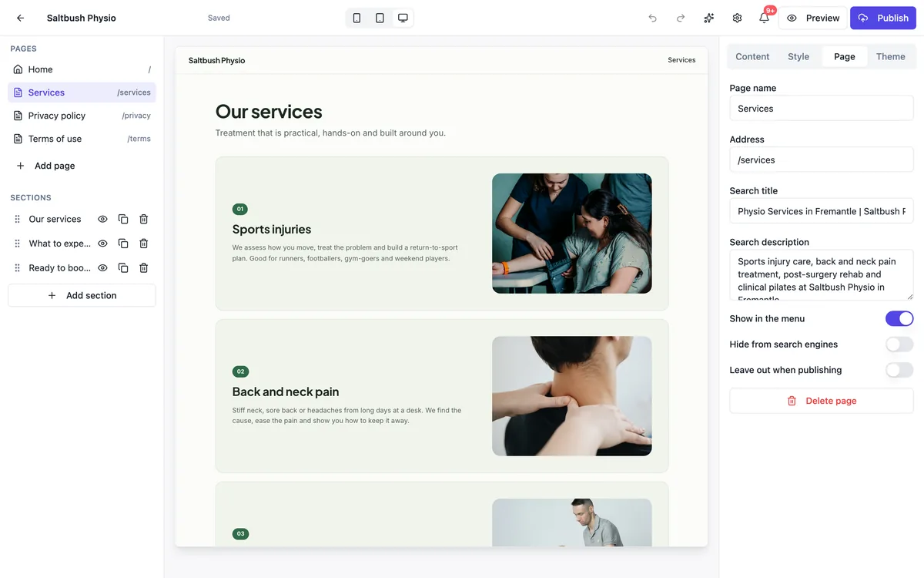The width and height of the screenshot is (924, 578).
Task: Switch to mobile phone preview
Action: 357,18
